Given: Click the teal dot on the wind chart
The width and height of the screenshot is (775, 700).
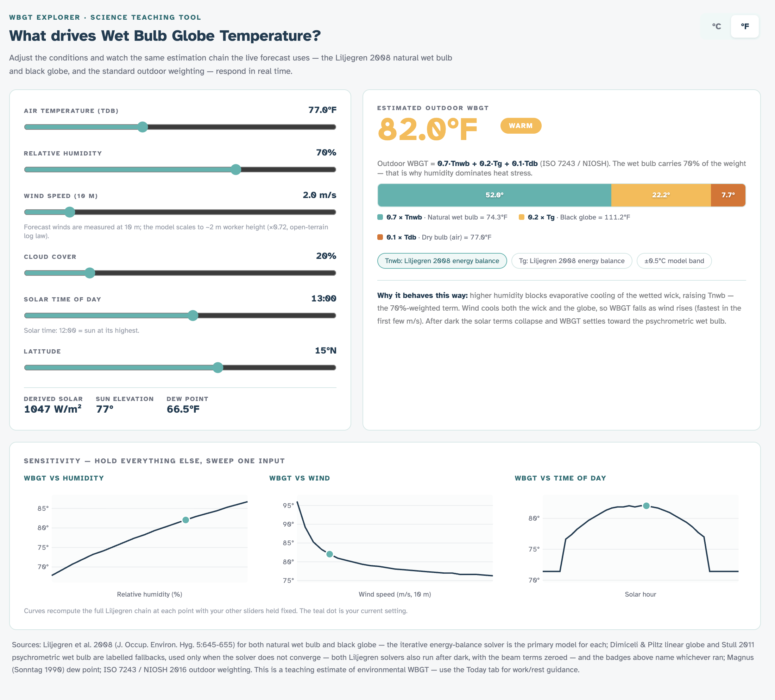Looking at the screenshot, I should [329, 554].
